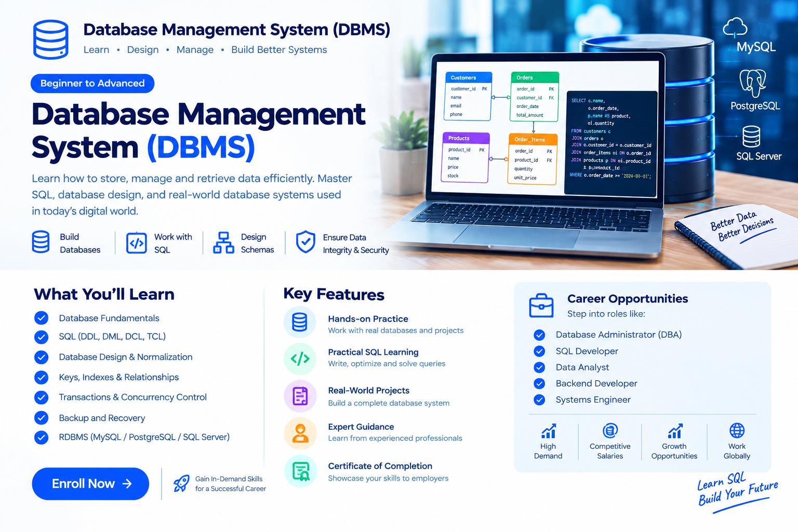
Task: Click the 'Database Management System (DBMS)' header title
Action: pyautogui.click(x=236, y=30)
